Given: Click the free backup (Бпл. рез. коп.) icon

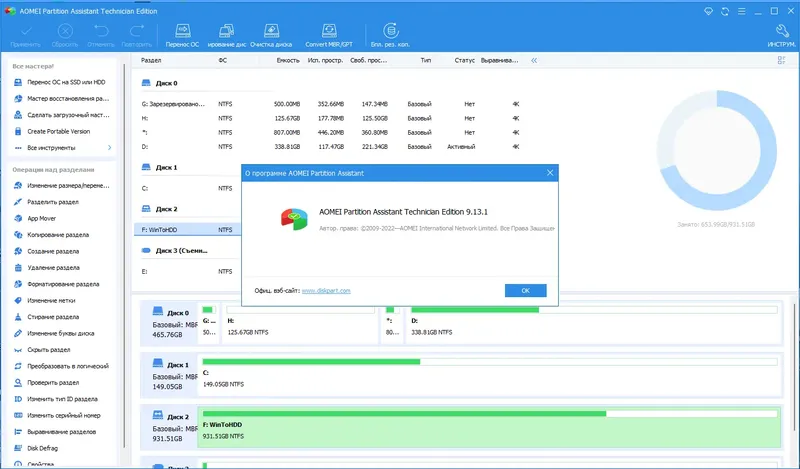Looking at the screenshot, I should coord(390,35).
